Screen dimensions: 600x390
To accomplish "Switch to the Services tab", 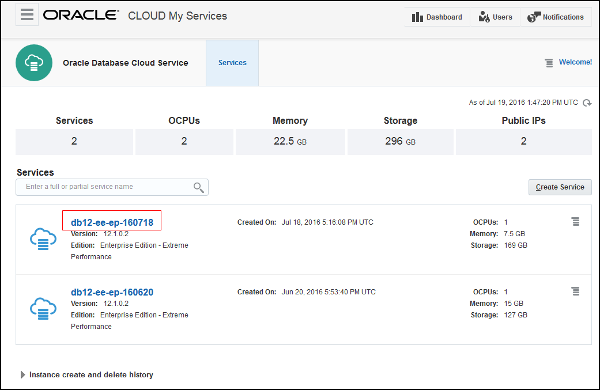I will click(232, 63).
